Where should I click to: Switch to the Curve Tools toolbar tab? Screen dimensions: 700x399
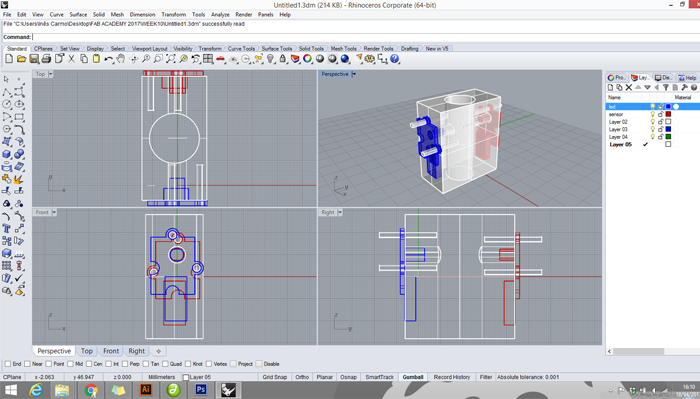(241, 48)
